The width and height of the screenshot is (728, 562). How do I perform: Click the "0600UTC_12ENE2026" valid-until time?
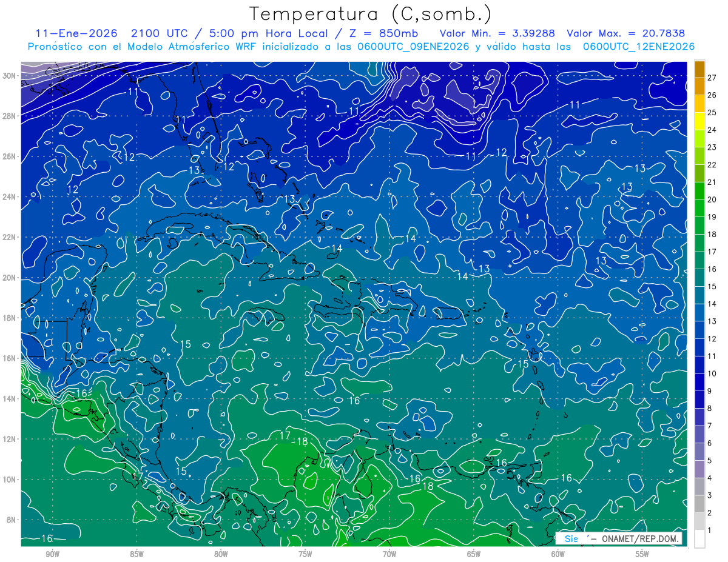tap(639, 47)
